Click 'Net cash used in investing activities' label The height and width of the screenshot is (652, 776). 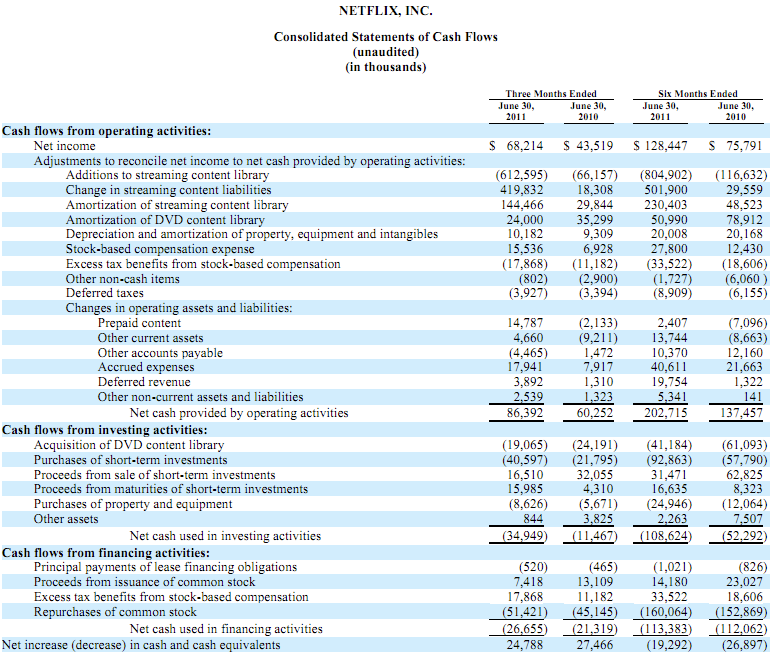[225, 536]
